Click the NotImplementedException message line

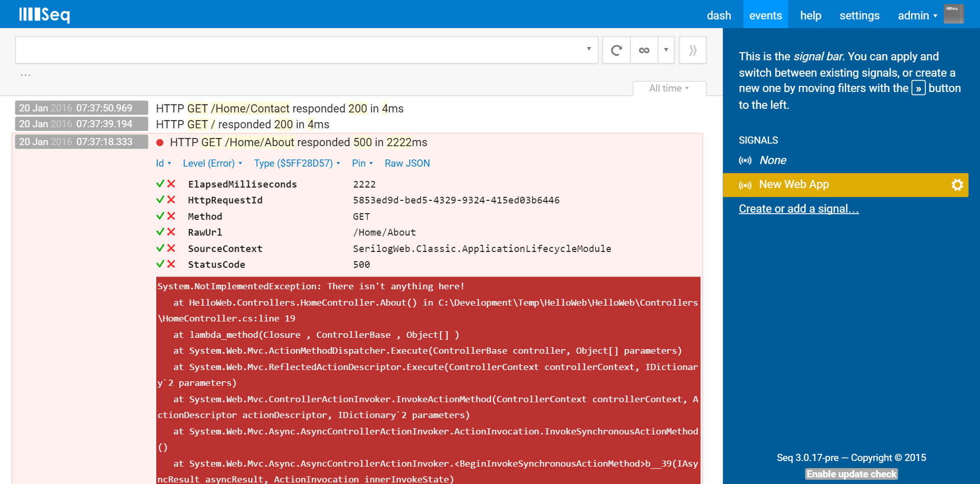311,286
